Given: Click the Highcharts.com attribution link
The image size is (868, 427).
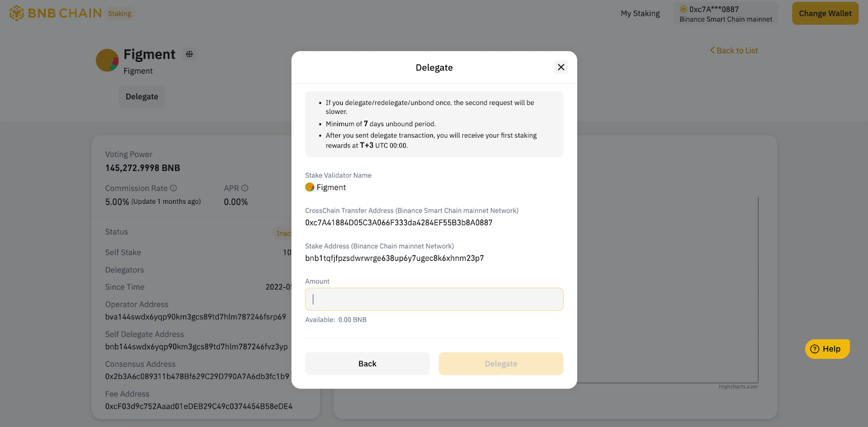Looking at the screenshot, I should pos(738,386).
